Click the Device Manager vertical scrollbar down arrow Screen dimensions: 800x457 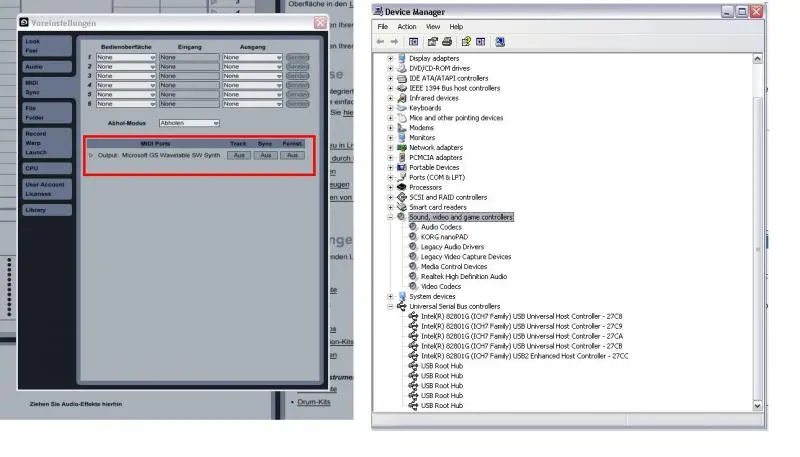(759, 405)
